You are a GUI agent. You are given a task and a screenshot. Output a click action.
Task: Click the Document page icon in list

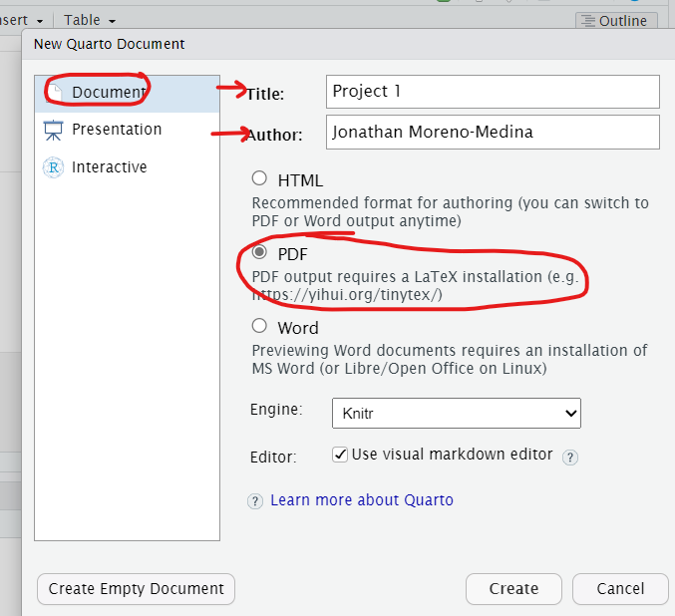(x=54, y=91)
